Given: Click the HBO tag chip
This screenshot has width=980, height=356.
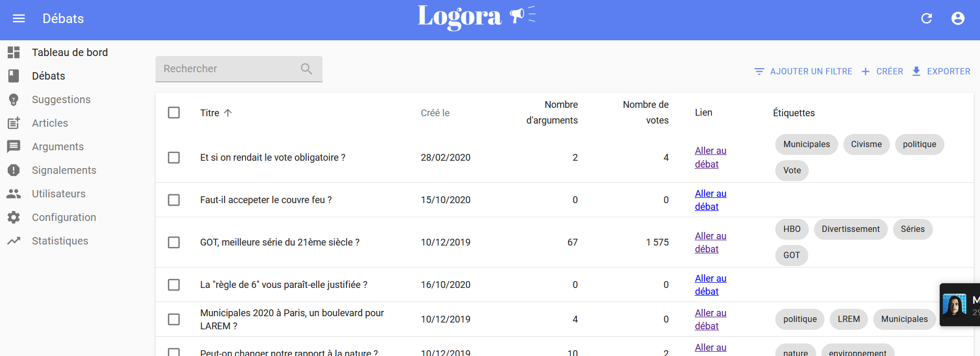Looking at the screenshot, I should tap(792, 229).
